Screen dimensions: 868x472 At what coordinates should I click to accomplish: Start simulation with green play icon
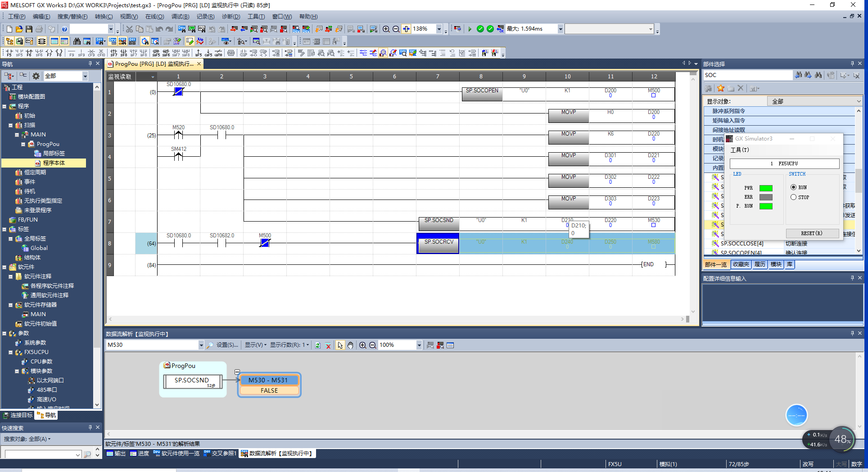470,29
